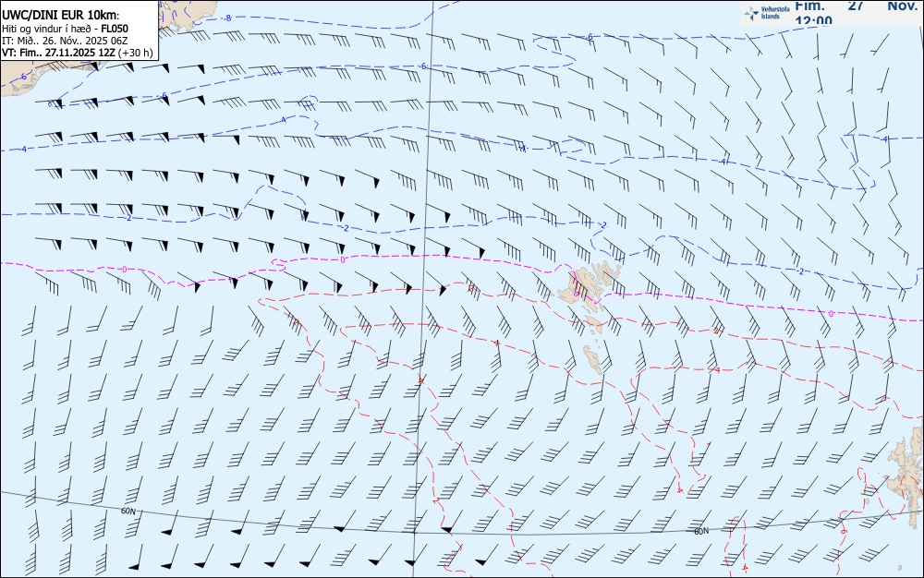Click the left 60N latitude label

pyautogui.click(x=128, y=511)
